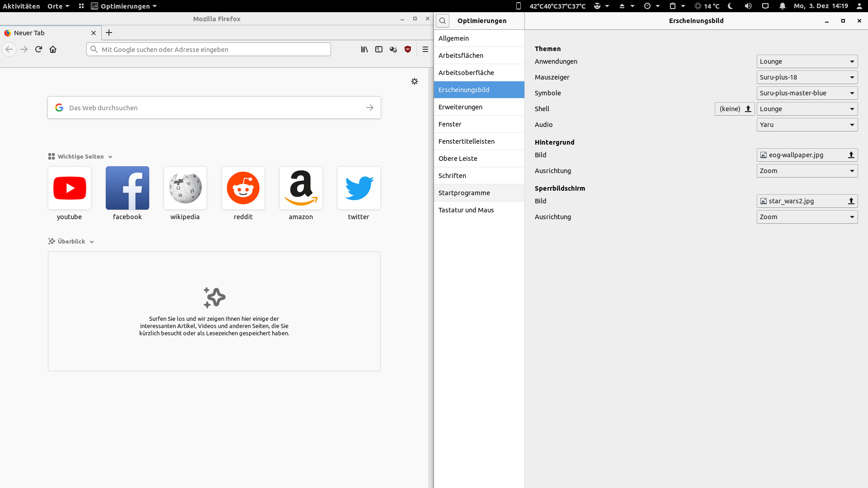Open the wikipedia top site tile
Viewport: 868px width, 488px height.
point(185,188)
